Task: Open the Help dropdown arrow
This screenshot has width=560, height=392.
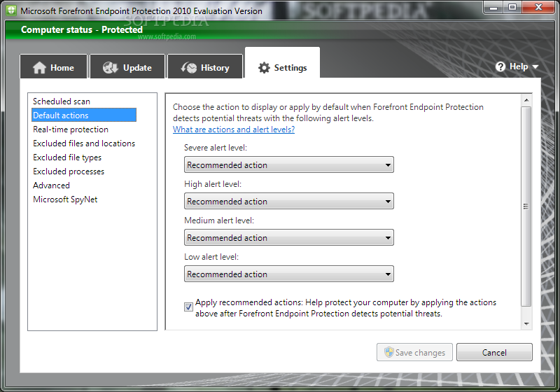Action: click(x=535, y=66)
